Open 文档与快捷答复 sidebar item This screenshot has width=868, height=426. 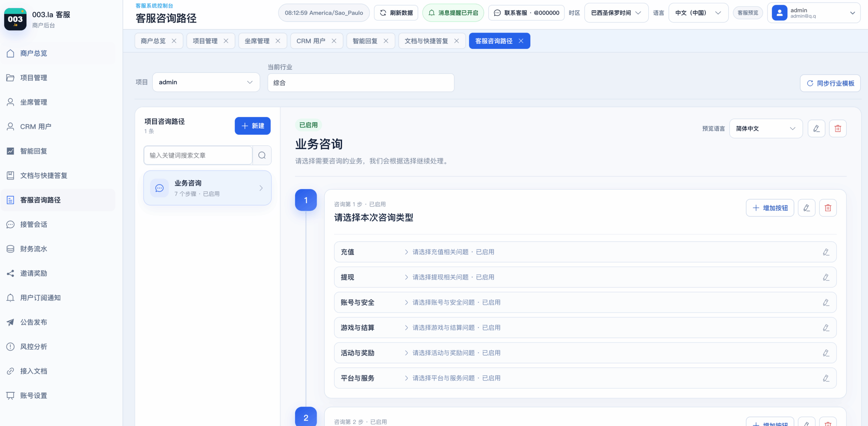pyautogui.click(x=58, y=175)
